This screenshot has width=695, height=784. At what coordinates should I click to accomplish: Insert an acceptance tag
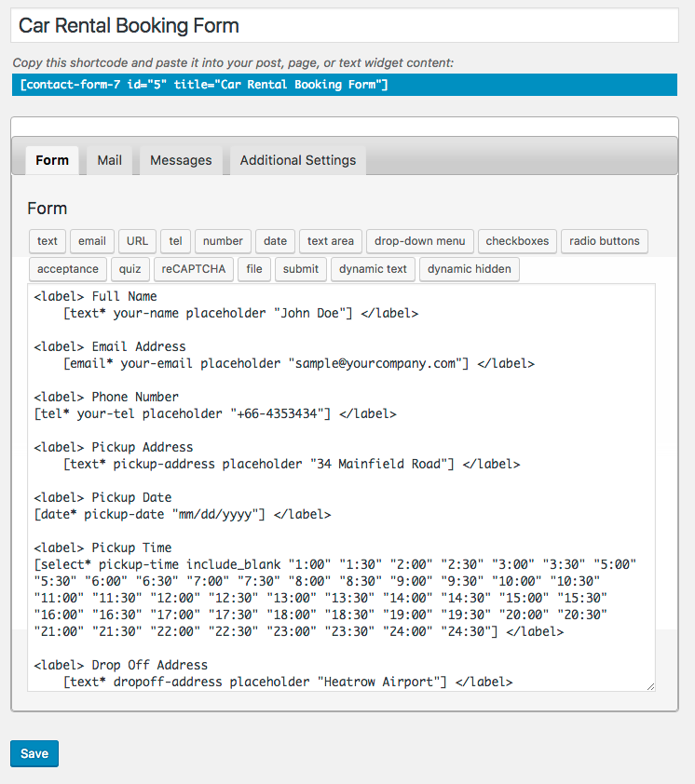(68, 269)
